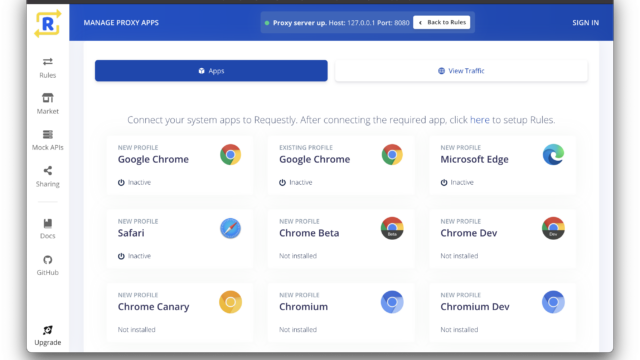Open Mock APIs in sidebar
640x360 pixels.
click(48, 140)
